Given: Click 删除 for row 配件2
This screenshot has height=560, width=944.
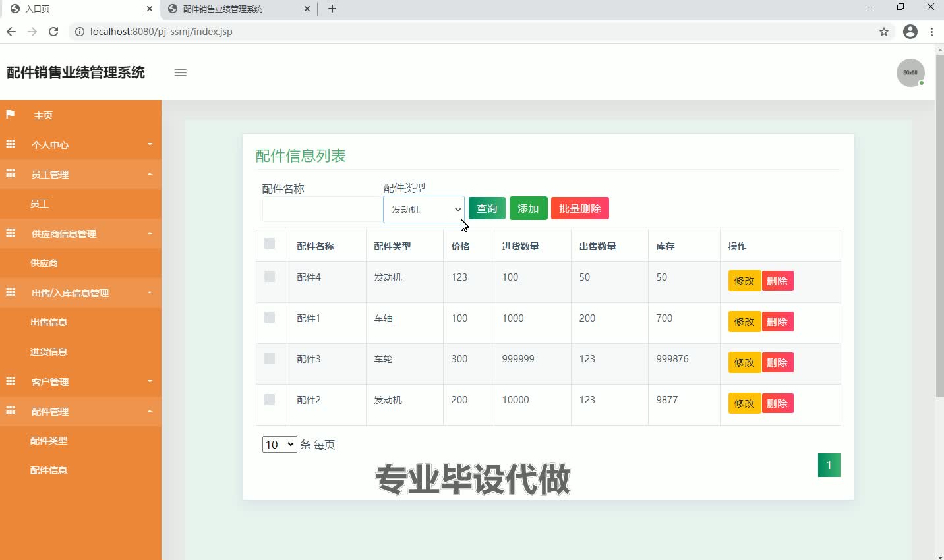Looking at the screenshot, I should (x=777, y=403).
